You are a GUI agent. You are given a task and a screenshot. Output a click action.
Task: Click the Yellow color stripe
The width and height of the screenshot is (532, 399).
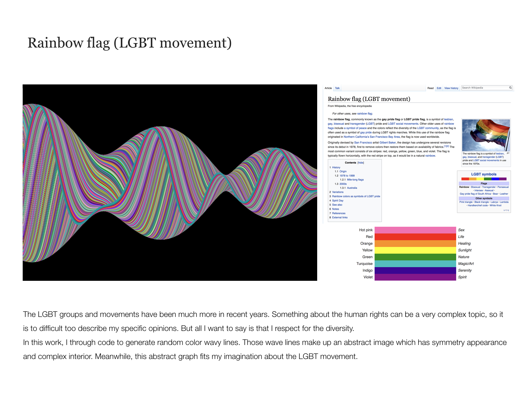click(x=415, y=250)
